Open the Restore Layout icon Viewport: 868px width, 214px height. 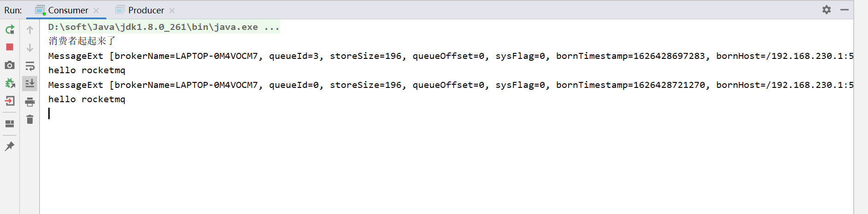[10, 124]
